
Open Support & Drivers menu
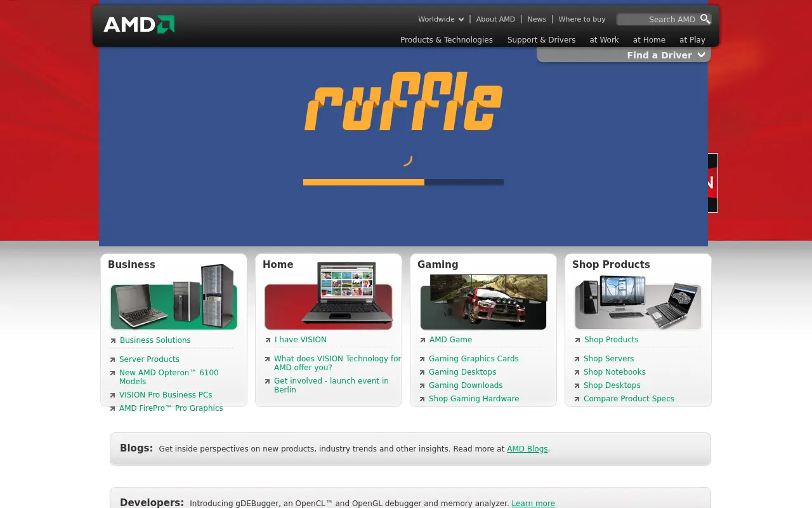(x=542, y=39)
